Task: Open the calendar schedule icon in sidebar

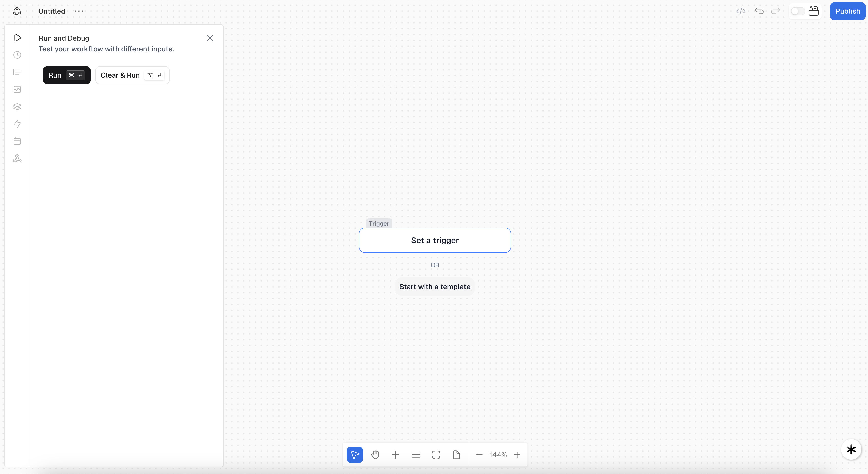Action: coord(18,141)
